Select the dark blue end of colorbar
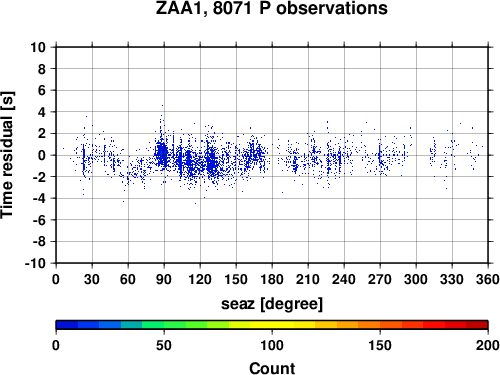The height and width of the screenshot is (375, 500). point(67,325)
